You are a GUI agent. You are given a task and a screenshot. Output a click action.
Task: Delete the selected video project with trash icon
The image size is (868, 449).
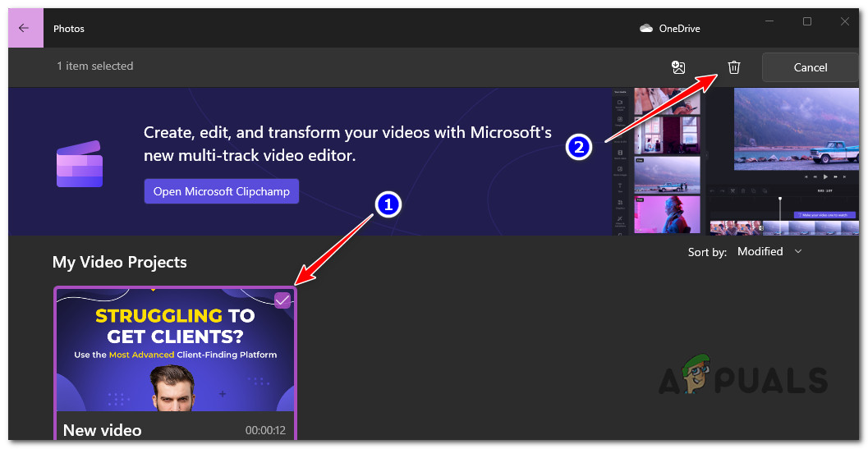point(734,67)
